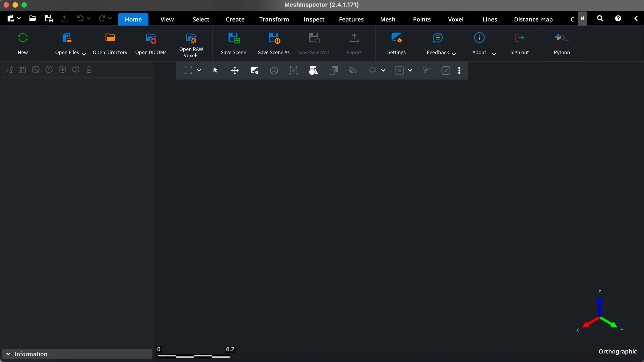Expand the dashed square X dropdown arrow

410,70
